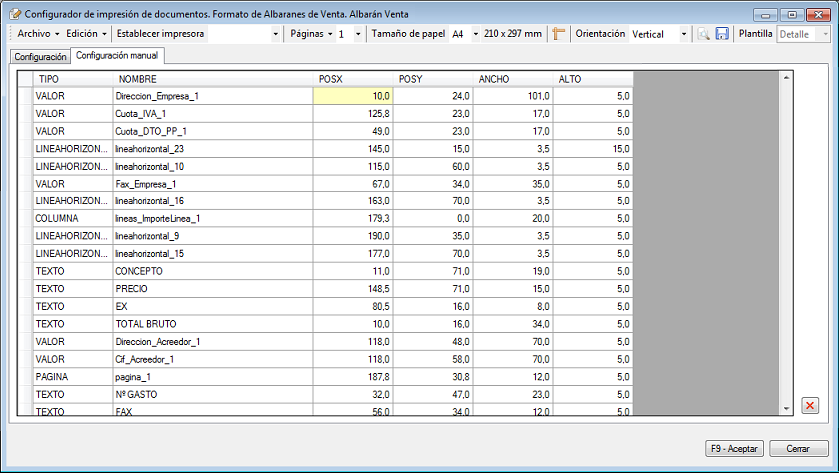
Task: Click the save floppy disk icon
Action: (722, 34)
